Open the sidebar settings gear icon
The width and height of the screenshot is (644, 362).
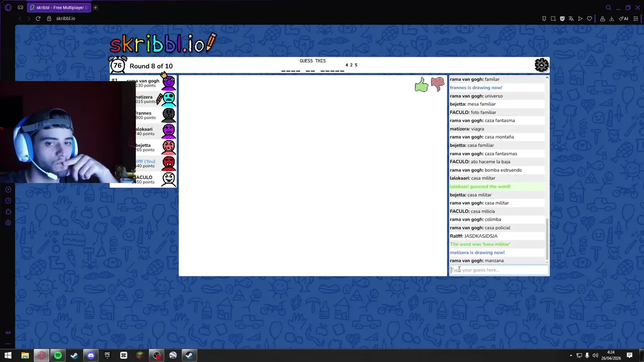[x=8, y=223]
